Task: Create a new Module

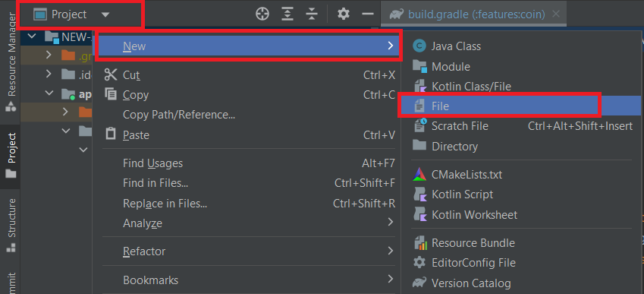Action: 521,66
